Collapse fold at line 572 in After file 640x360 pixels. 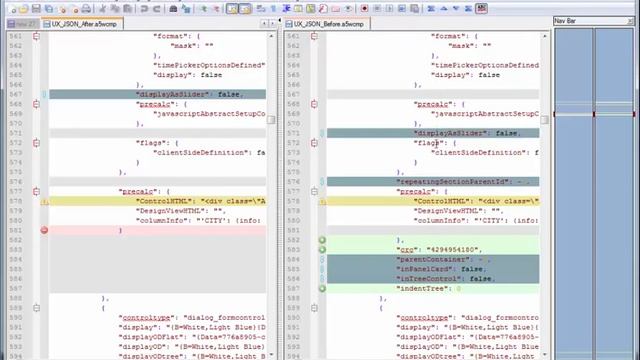(36, 143)
